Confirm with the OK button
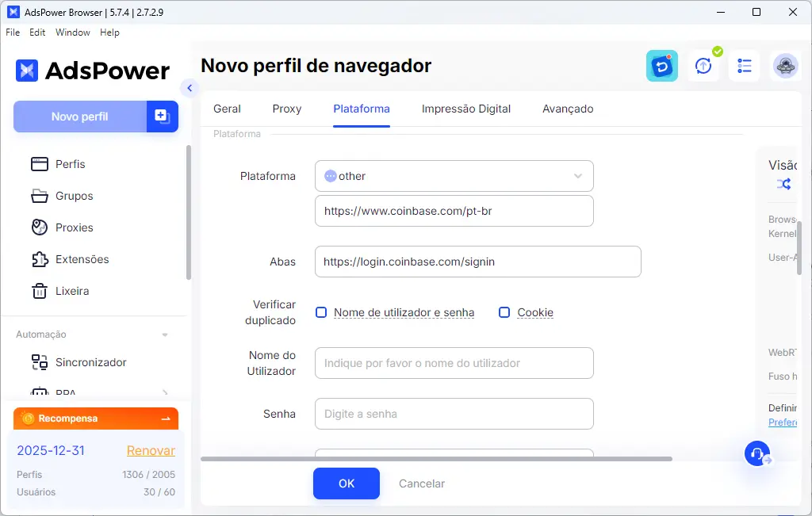The height and width of the screenshot is (516, 812). [x=347, y=484]
